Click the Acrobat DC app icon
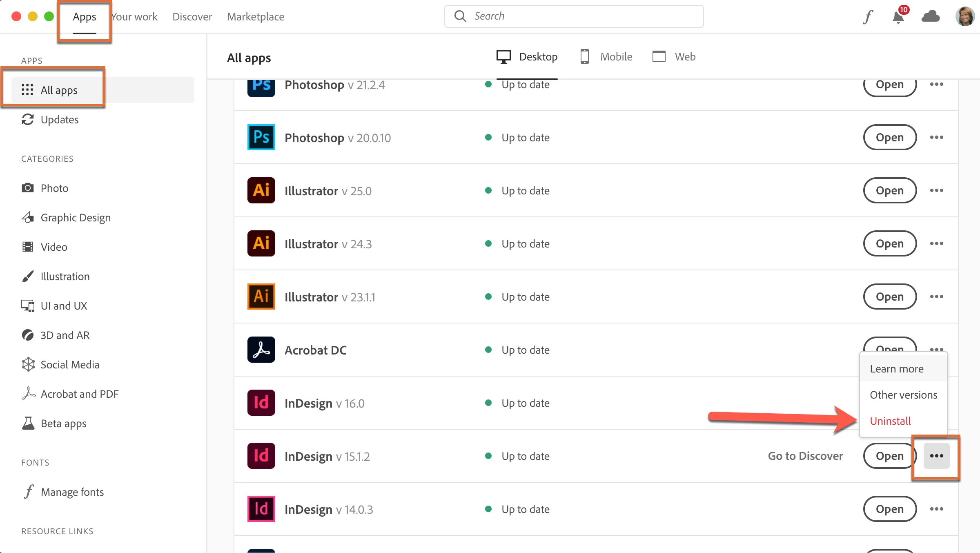Viewport: 980px width, 553px height. coord(261,350)
